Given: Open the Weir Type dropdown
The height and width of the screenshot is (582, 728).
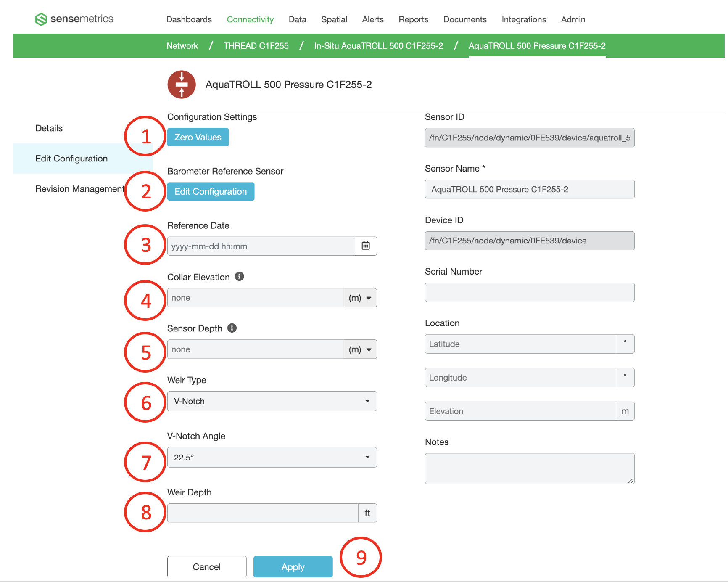Looking at the screenshot, I should pyautogui.click(x=272, y=401).
